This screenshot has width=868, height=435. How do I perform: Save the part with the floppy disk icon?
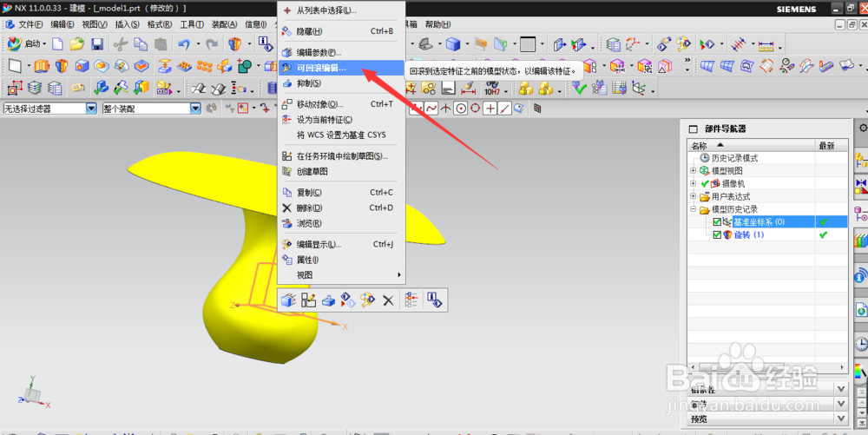tap(97, 43)
